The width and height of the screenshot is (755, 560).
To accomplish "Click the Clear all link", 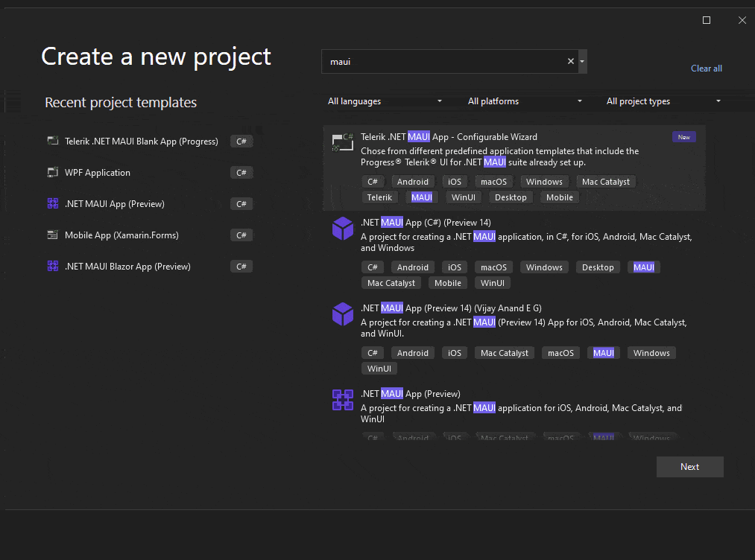I will click(x=706, y=69).
